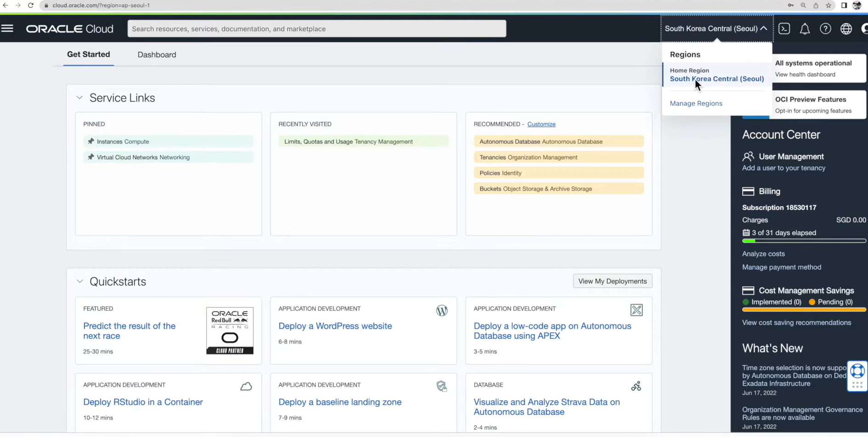The width and height of the screenshot is (868, 437).
Task: Click the search resources input field
Action: point(317,28)
